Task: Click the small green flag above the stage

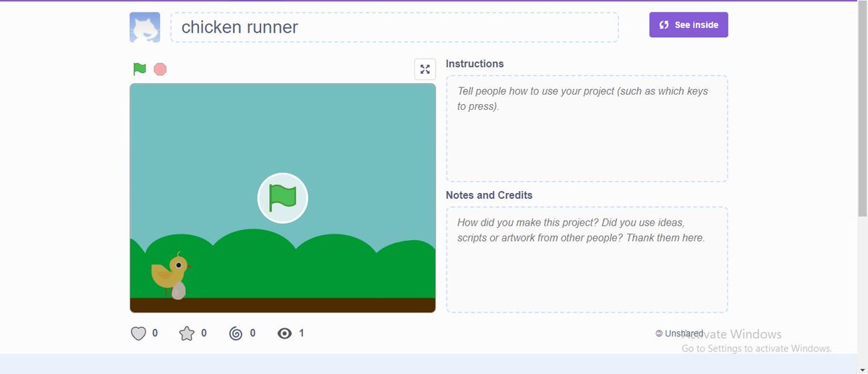Action: [140, 69]
